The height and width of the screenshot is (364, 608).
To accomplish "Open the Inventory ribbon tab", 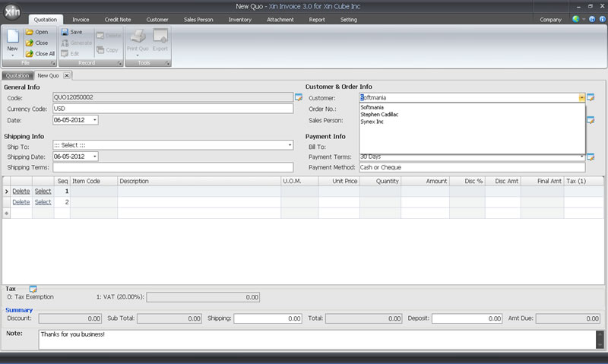I will [x=239, y=20].
